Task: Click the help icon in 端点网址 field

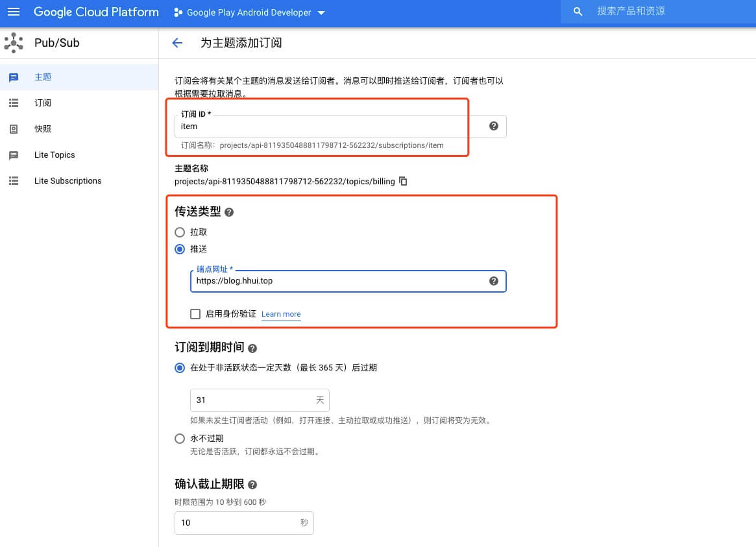Action: point(494,281)
